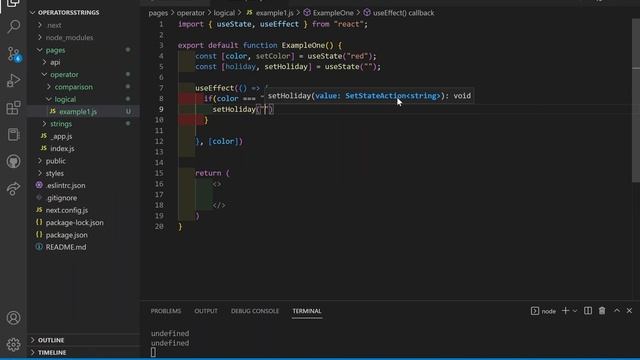Open the package-lock.json file

coord(74,222)
